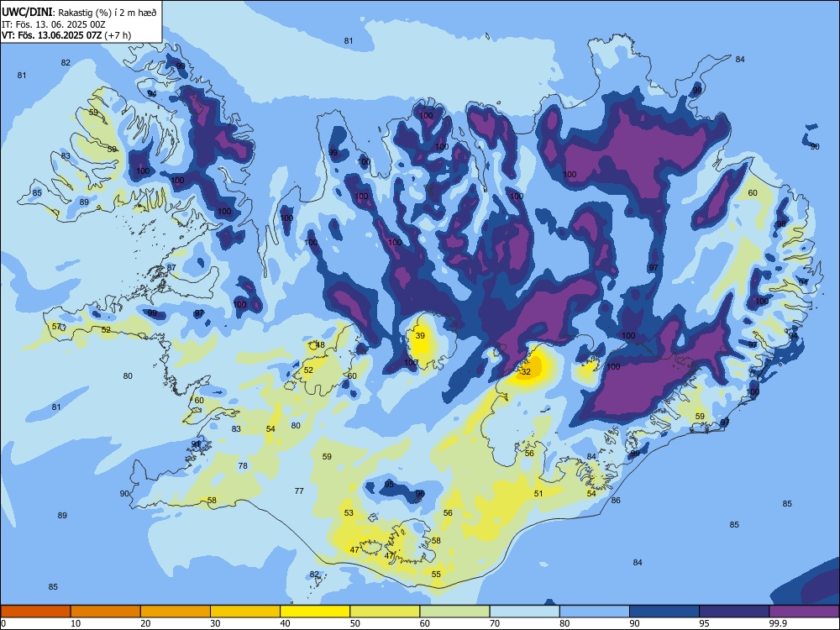Click the '98' value in the east
840x630 pixels.
(x=781, y=223)
